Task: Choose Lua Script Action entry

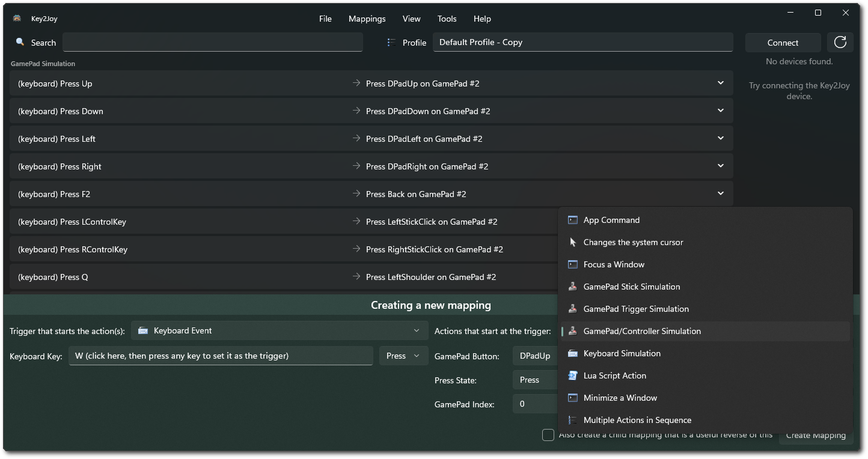Action: [x=705, y=375]
